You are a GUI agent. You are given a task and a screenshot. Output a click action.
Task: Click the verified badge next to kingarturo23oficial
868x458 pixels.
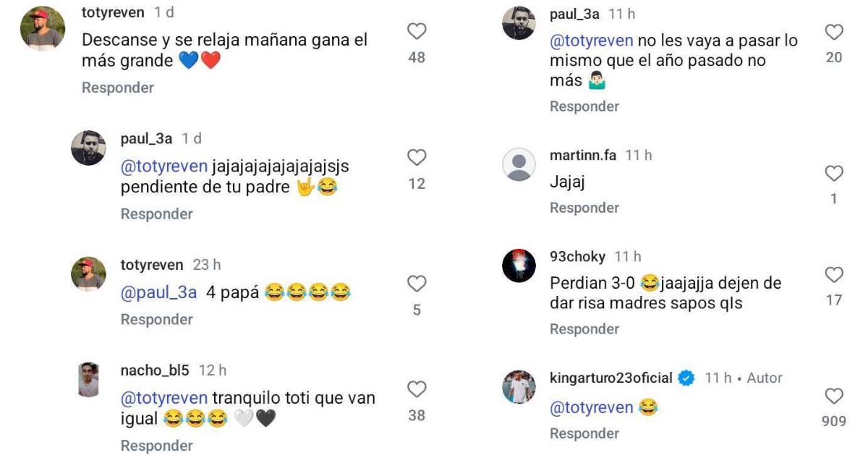coord(684,377)
